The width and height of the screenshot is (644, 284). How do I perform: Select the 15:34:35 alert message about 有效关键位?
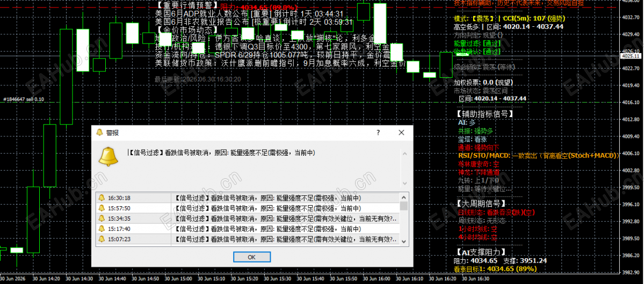[x=286, y=219]
